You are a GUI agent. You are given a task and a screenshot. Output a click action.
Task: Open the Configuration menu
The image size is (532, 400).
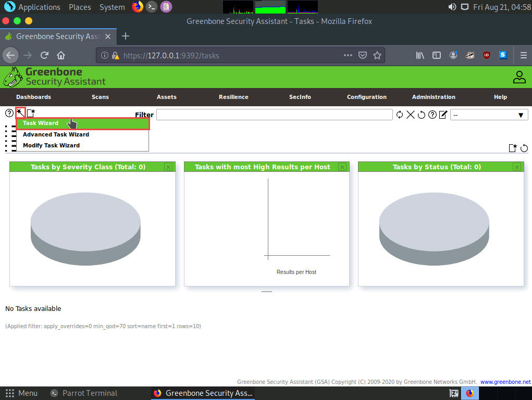367,97
